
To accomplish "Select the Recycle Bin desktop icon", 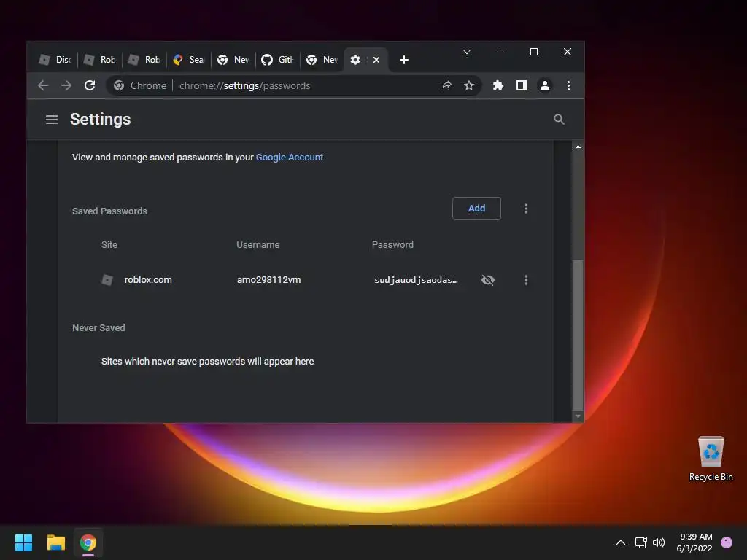I will point(711,459).
